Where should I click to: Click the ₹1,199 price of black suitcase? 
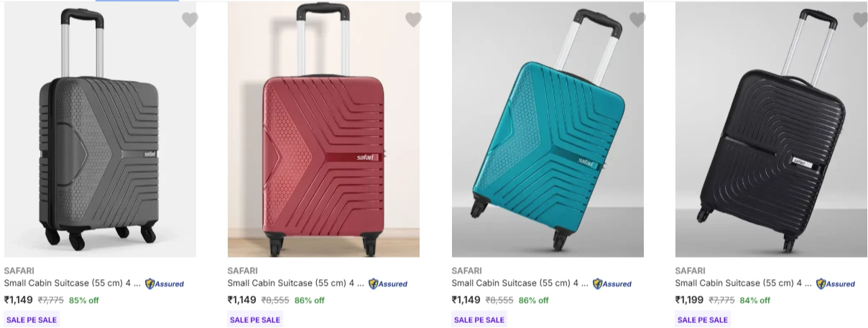pos(689,300)
